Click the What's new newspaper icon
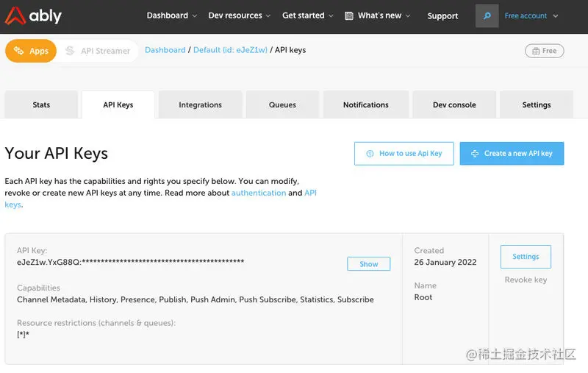The image size is (588, 373). [348, 15]
